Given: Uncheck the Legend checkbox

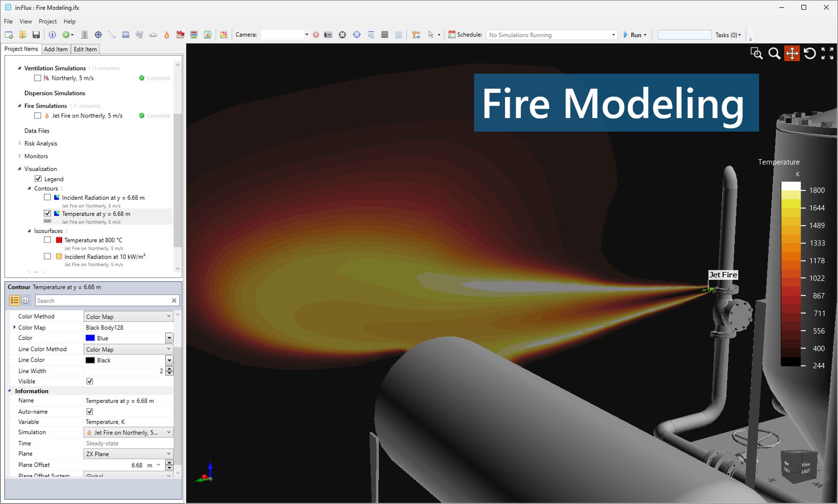Looking at the screenshot, I should point(38,179).
